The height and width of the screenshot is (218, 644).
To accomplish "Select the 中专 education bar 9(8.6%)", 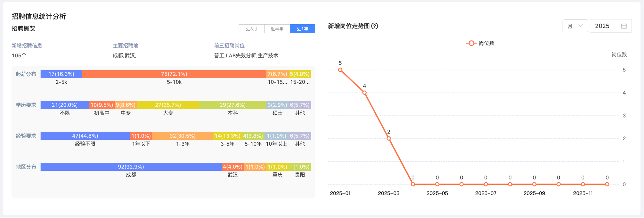I will coord(126,105).
